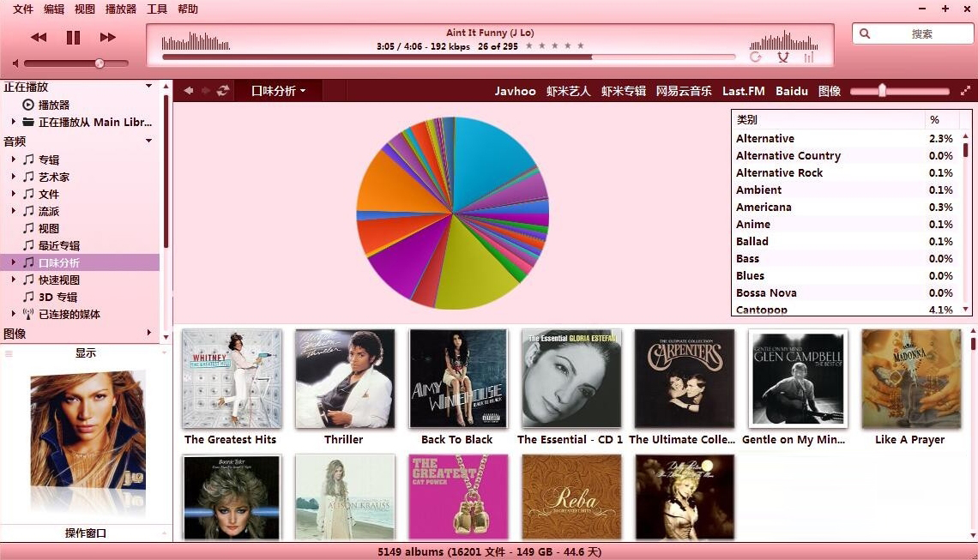
Task: Click the fullscreen expand icon at top right
Action: (x=965, y=89)
